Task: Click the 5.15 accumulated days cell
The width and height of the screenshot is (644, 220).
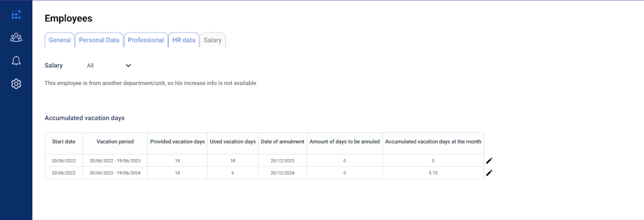Action: [433, 173]
